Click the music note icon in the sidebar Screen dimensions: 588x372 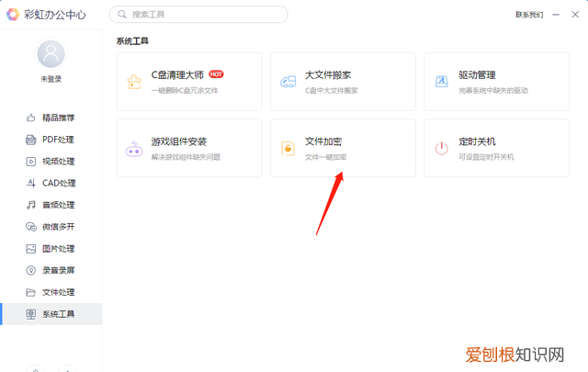tap(30, 205)
